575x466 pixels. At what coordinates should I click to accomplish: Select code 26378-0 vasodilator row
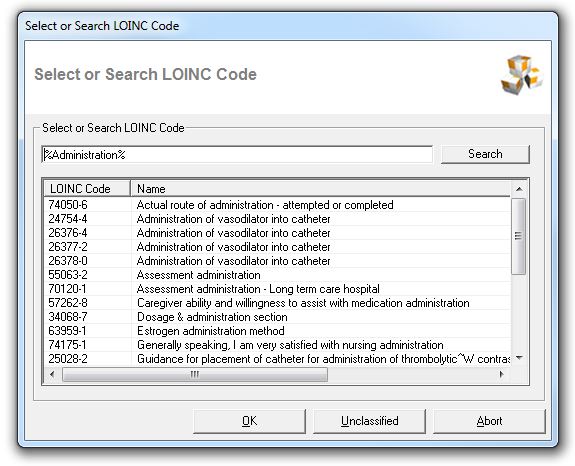[277, 261]
